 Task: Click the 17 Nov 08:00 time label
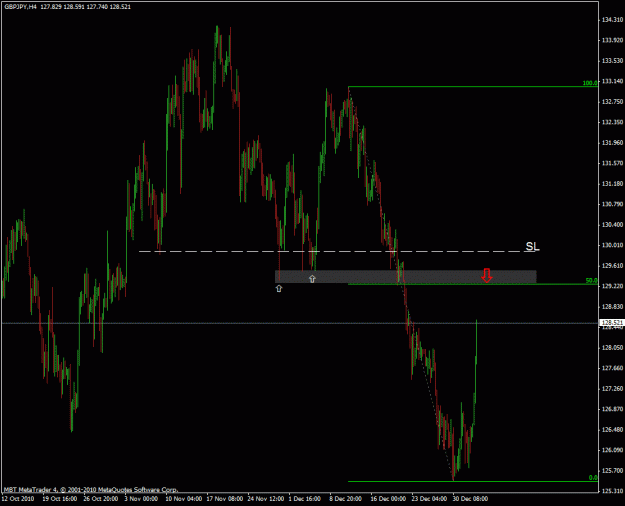[x=225, y=499]
